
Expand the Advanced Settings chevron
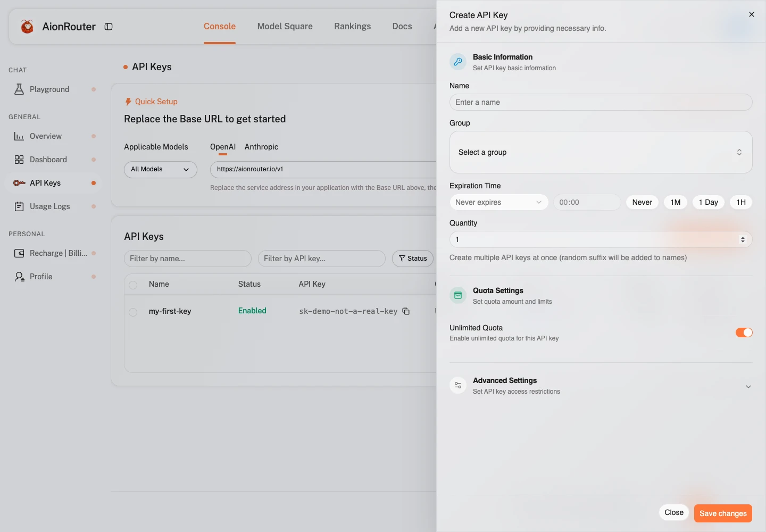[748, 387]
